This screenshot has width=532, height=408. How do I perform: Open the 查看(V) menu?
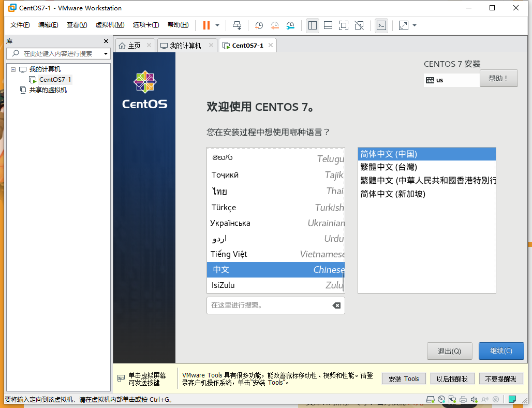(77, 25)
